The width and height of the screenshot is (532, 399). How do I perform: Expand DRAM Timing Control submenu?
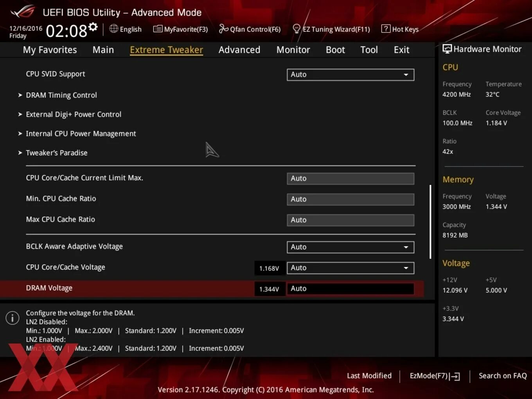[61, 95]
